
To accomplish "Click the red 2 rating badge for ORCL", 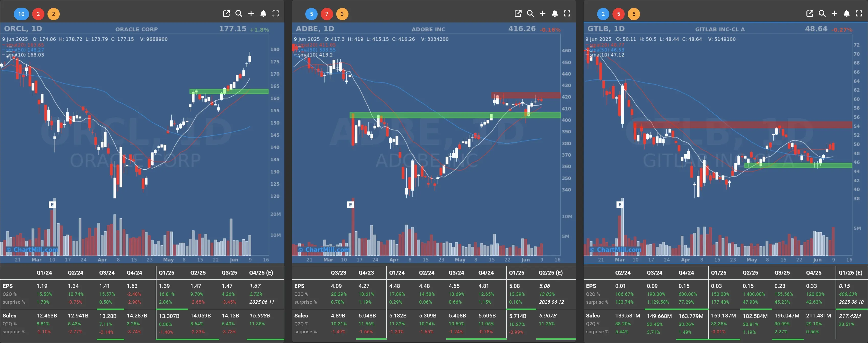I will click(38, 14).
